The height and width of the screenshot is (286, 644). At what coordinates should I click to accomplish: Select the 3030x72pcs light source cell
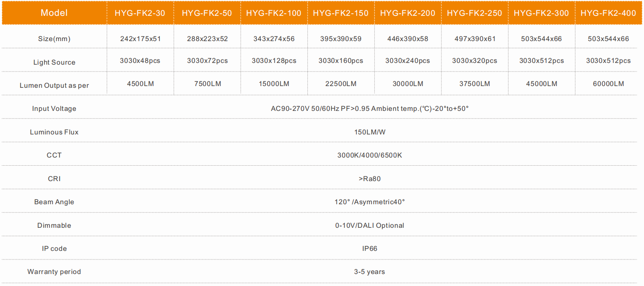point(207,61)
